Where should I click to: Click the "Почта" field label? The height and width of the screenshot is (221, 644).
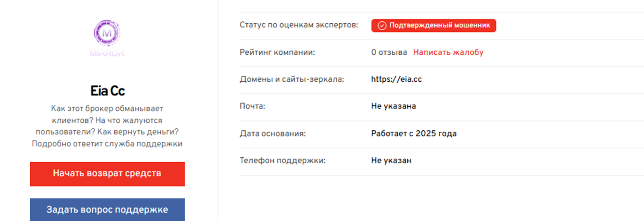[252, 106]
